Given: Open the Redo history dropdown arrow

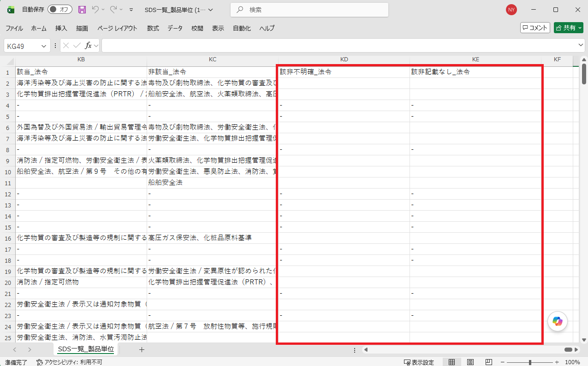Looking at the screenshot, I should [121, 10].
